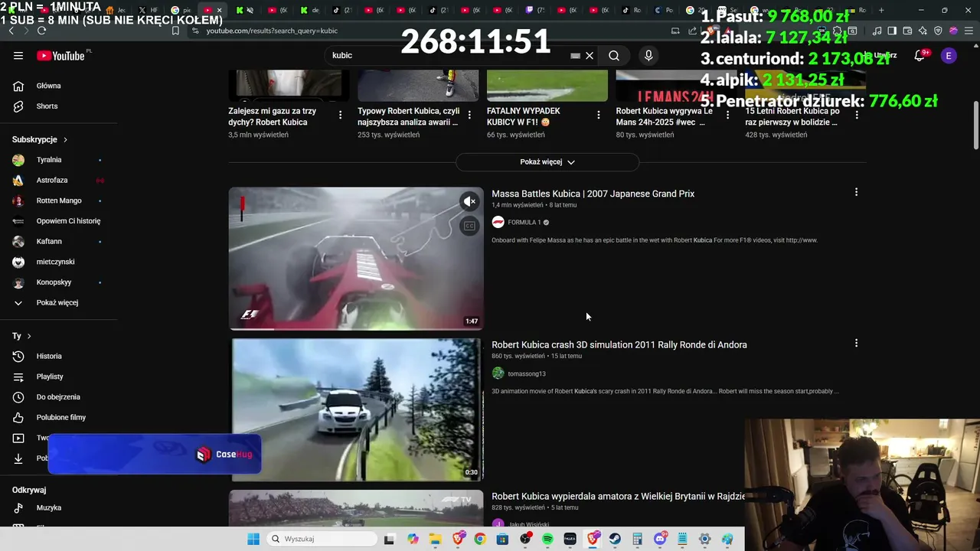
Task: Open File Explorer from the taskbar
Action: (435, 539)
